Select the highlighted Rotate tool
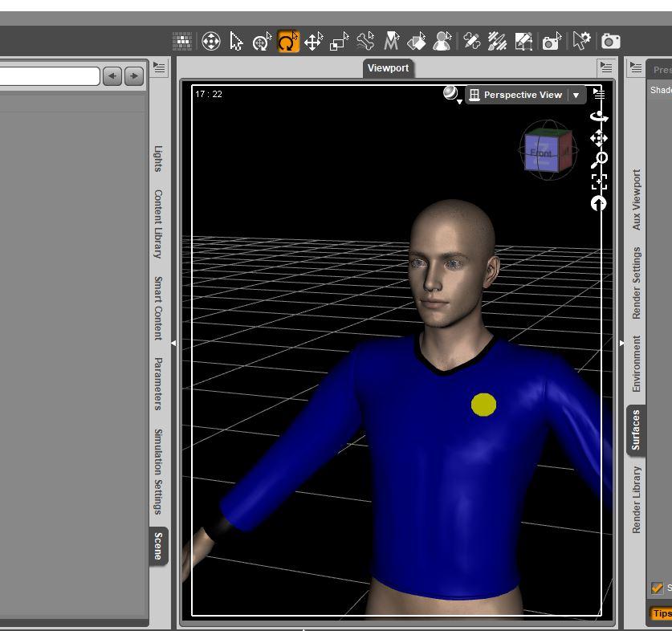The height and width of the screenshot is (631, 672). pos(288,42)
